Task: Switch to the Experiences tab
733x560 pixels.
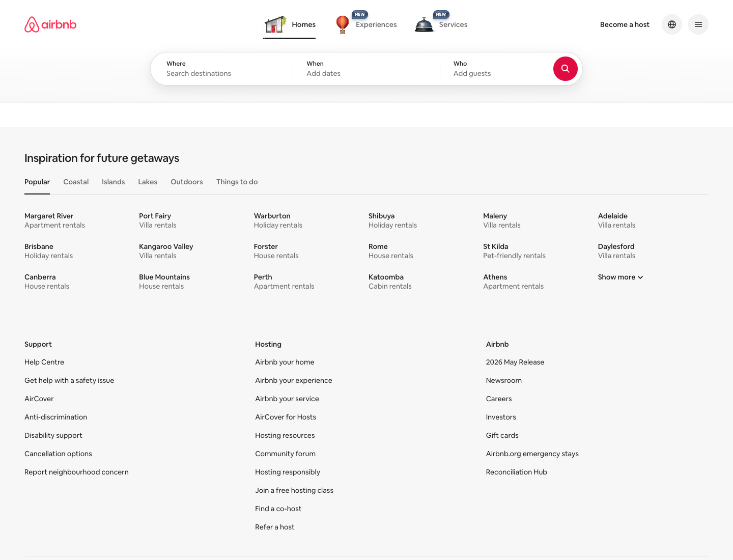Action: [376, 24]
